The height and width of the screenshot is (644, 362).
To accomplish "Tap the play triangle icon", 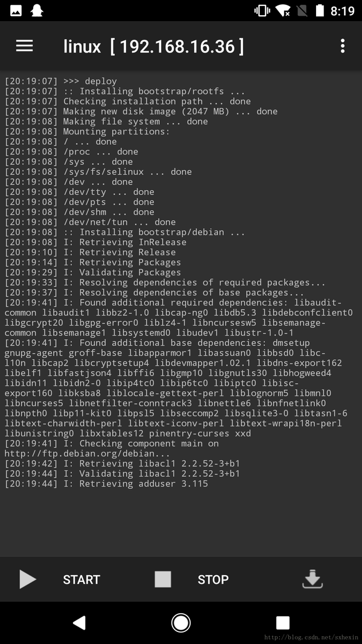I will (27, 579).
